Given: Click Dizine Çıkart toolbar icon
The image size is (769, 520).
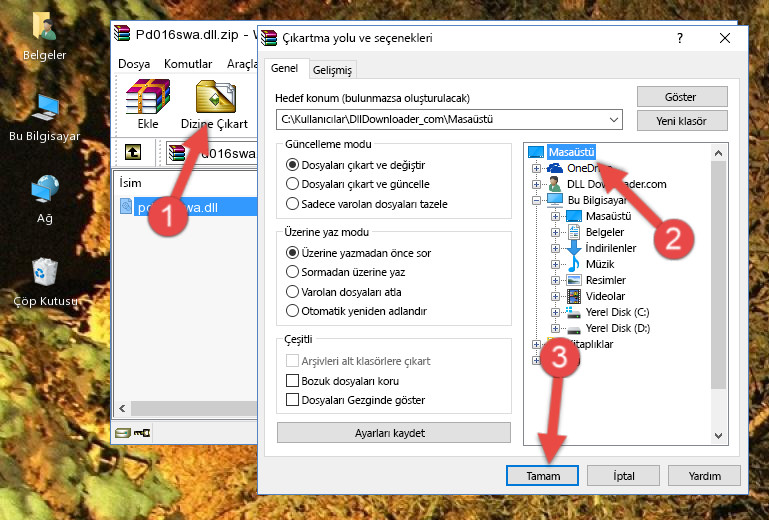Looking at the screenshot, I should 215,97.
